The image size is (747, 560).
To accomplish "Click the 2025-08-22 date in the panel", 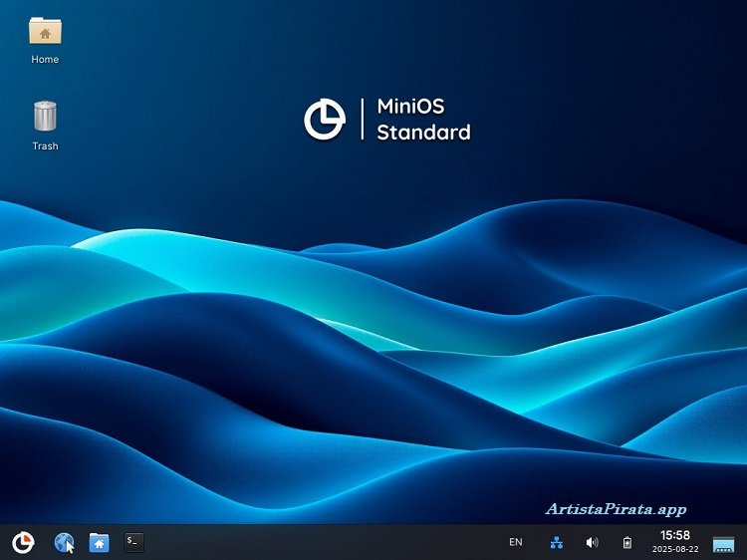I will click(675, 549).
